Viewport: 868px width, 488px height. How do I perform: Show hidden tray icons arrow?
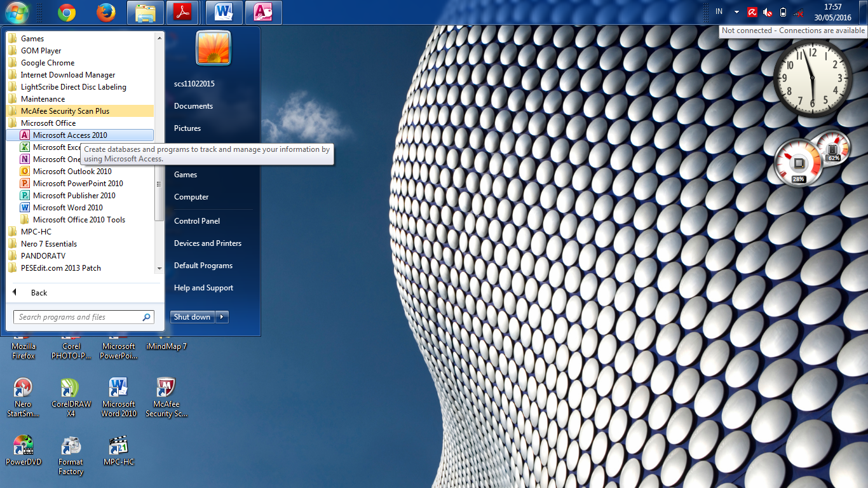point(736,12)
